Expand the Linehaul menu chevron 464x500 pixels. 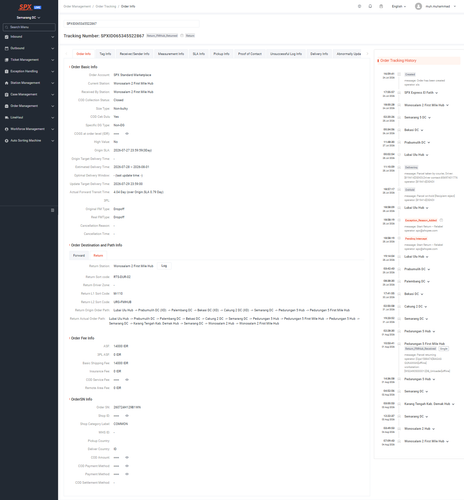pyautogui.click(x=52, y=118)
